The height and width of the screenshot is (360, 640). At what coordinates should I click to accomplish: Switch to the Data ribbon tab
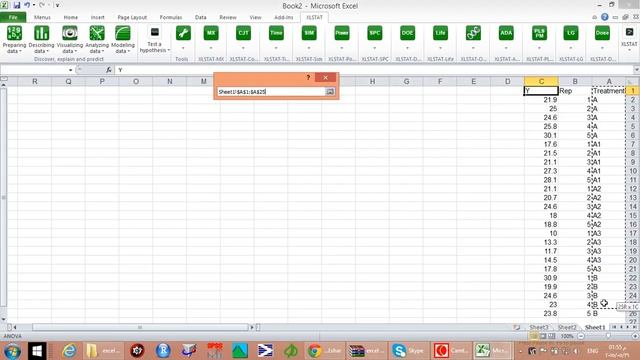click(x=200, y=18)
